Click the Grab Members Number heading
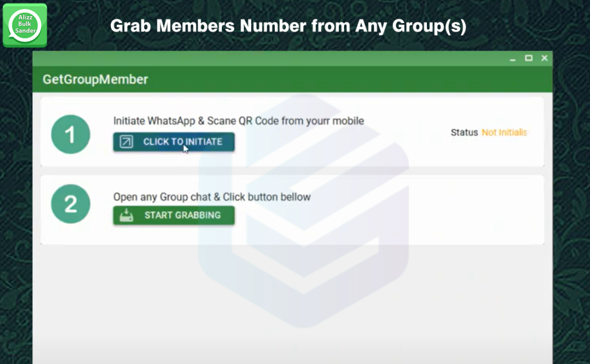This screenshot has width=590, height=364. 288,26
